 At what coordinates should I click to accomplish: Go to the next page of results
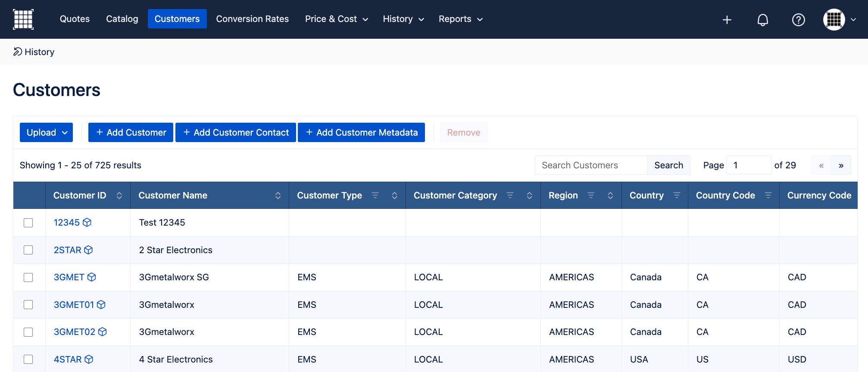[x=841, y=165]
